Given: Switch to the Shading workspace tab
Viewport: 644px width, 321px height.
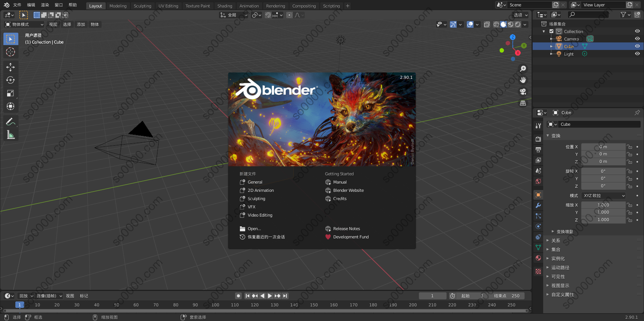Looking at the screenshot, I should click(225, 6).
